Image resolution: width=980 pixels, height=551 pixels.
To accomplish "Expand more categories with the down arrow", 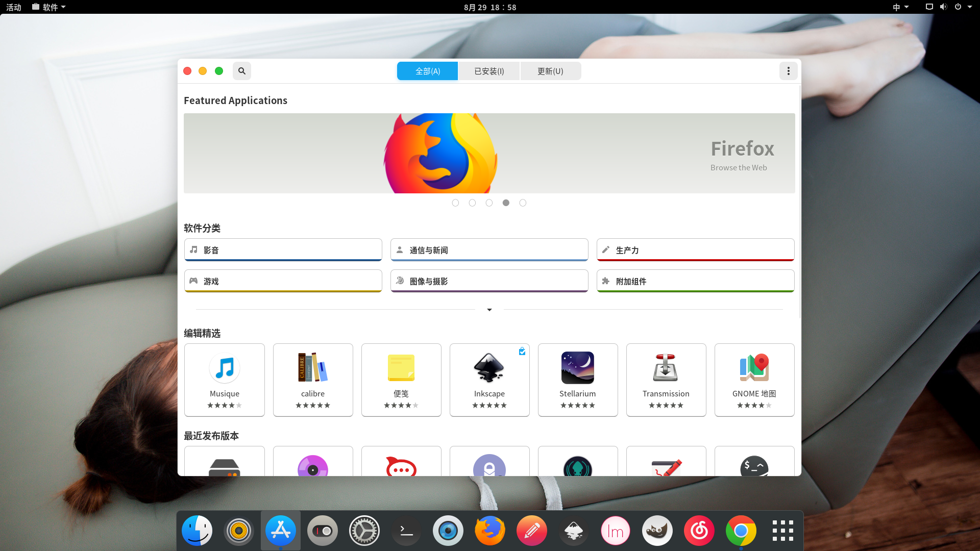I will coord(489,310).
